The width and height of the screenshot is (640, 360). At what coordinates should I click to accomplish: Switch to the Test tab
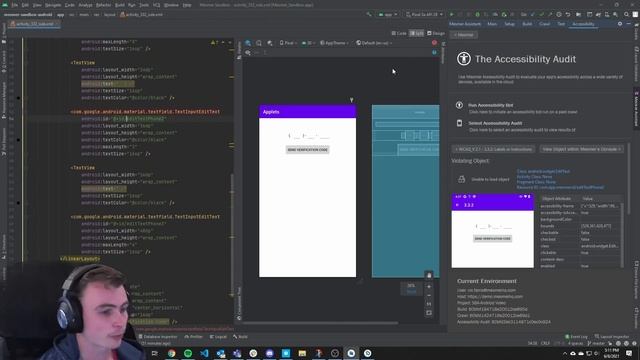tap(561, 24)
